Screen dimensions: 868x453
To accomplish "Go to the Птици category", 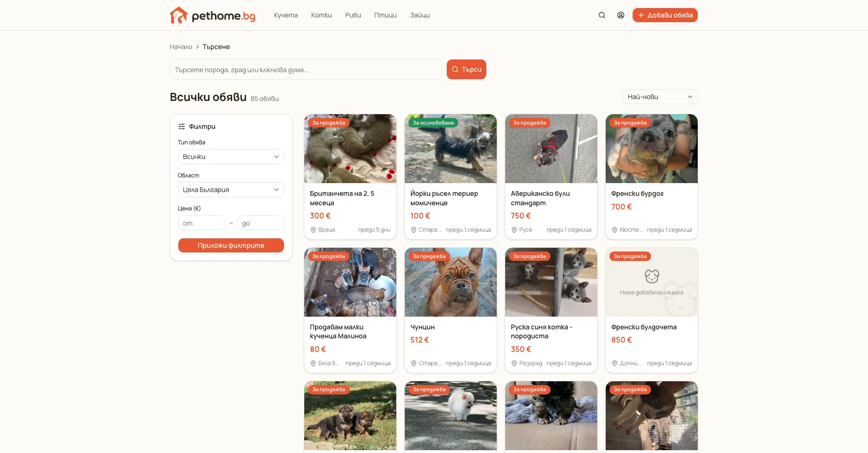I will pos(385,15).
